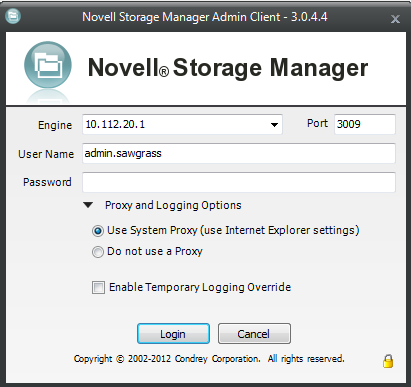Click the Novell Storage Manager banner heading

(228, 68)
